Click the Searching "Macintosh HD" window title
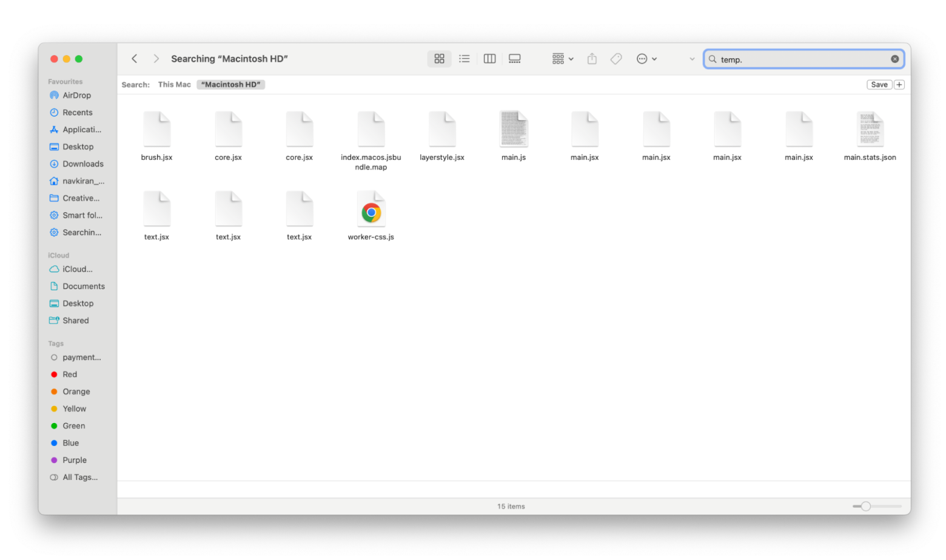 click(x=229, y=59)
